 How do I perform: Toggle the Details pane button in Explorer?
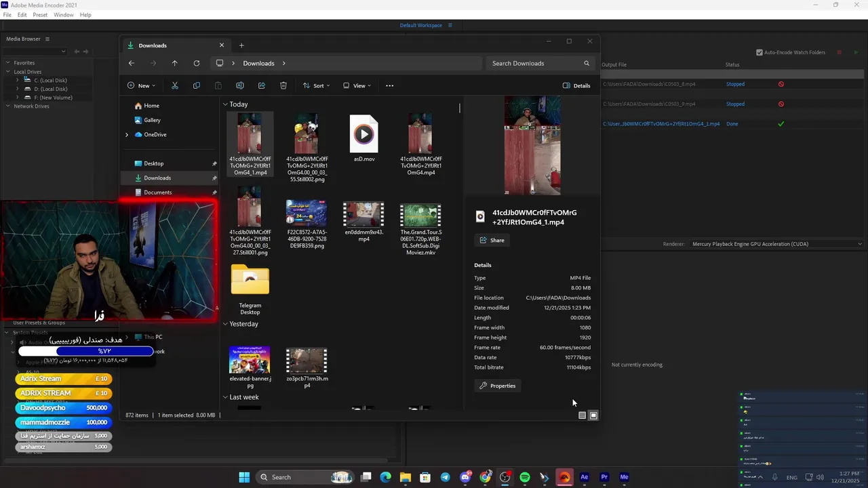[x=576, y=85]
